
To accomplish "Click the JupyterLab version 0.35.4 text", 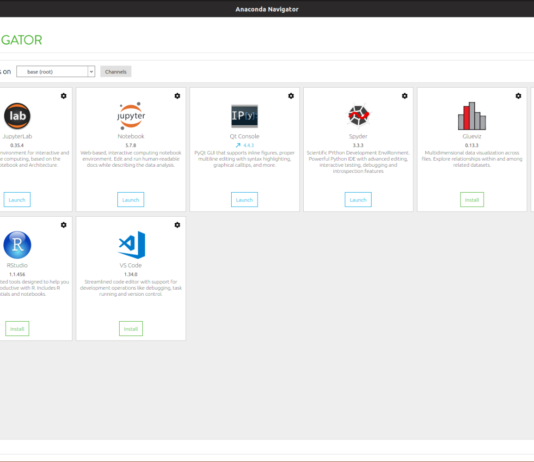I will 17,145.
